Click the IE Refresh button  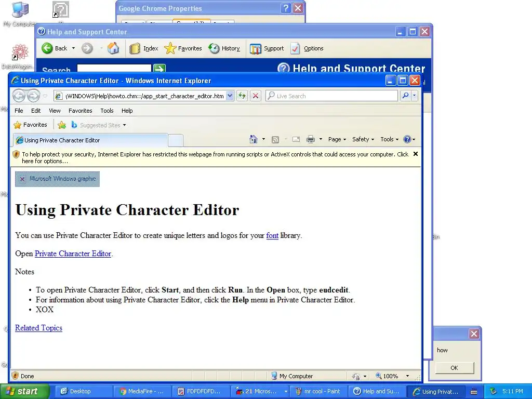click(x=242, y=96)
